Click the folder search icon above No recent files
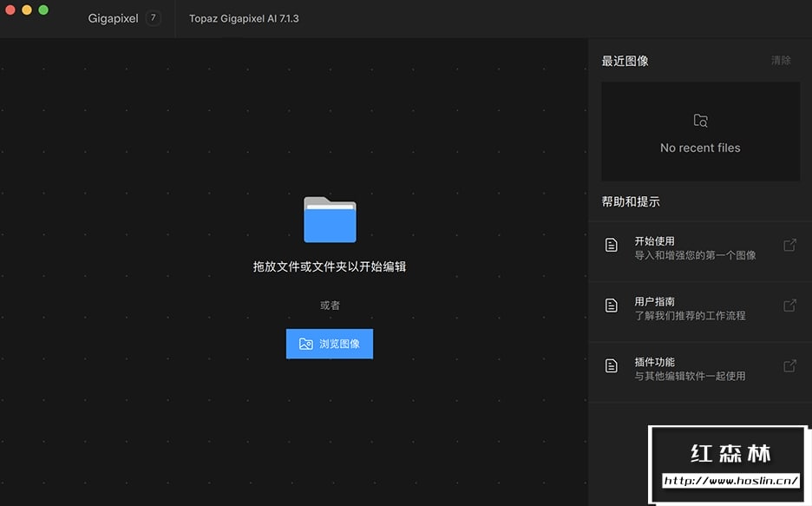812x506 pixels. (x=700, y=121)
